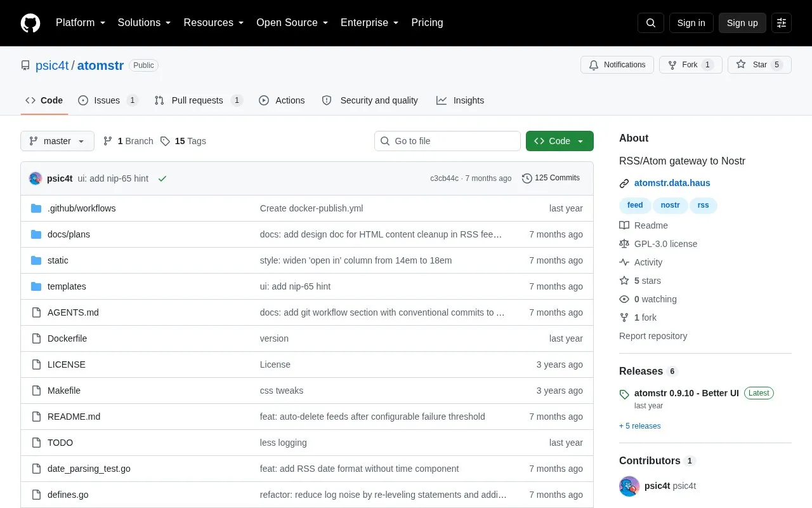Open the + 5 releases link
The image size is (812, 508).
[x=640, y=426]
